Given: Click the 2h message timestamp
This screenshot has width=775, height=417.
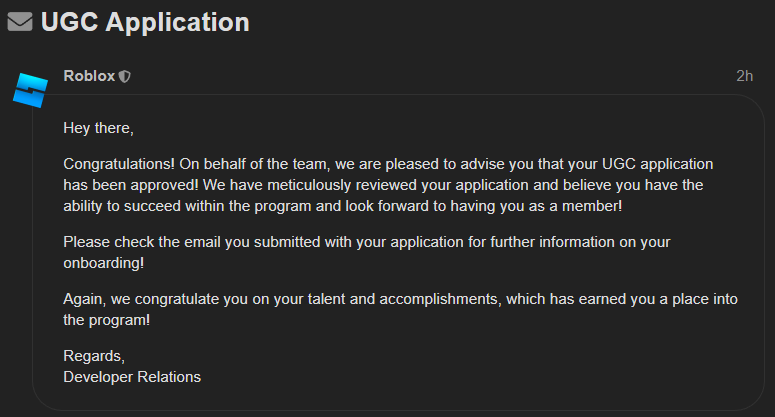Looking at the screenshot, I should coord(744,76).
